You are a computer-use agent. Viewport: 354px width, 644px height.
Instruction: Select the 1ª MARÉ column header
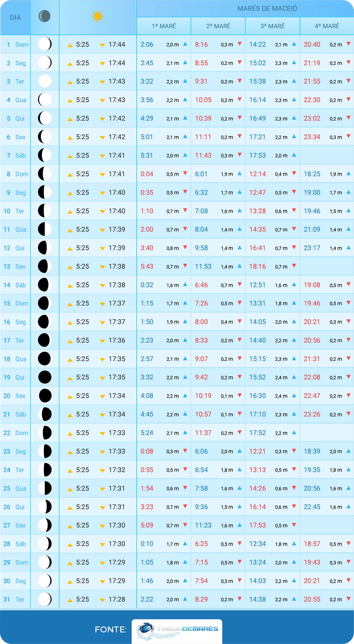(164, 26)
